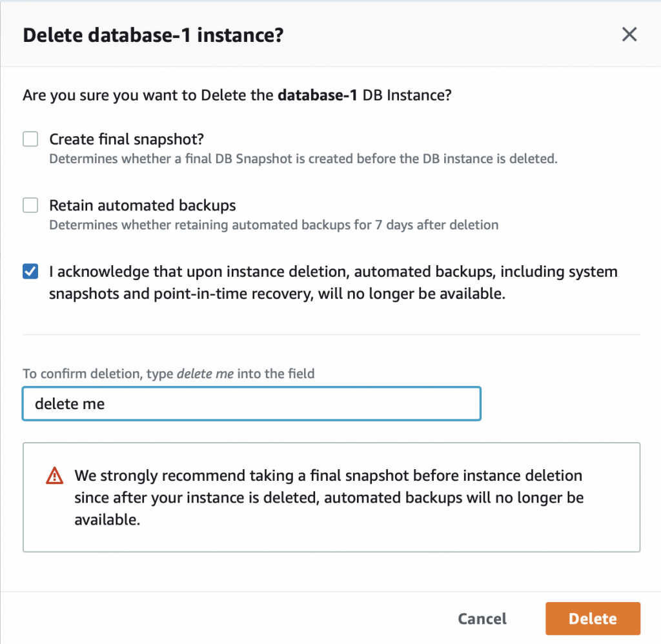Image resolution: width=661 pixels, height=644 pixels.
Task: Cancel the instance deletion
Action: pos(482,619)
